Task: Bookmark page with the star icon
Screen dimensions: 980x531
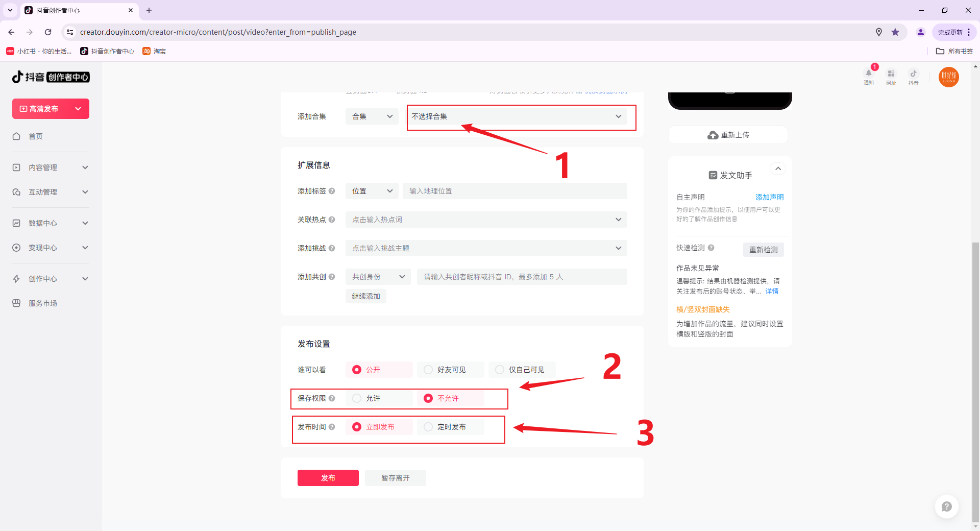Action: [895, 32]
